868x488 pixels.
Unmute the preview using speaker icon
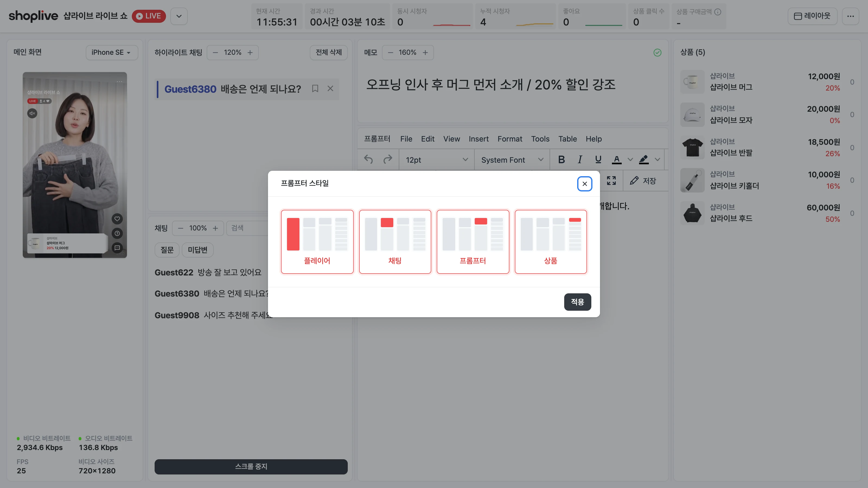tap(32, 113)
